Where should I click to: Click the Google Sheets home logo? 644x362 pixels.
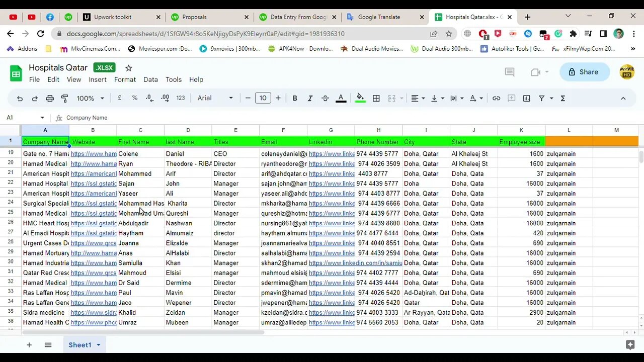pos(16,73)
